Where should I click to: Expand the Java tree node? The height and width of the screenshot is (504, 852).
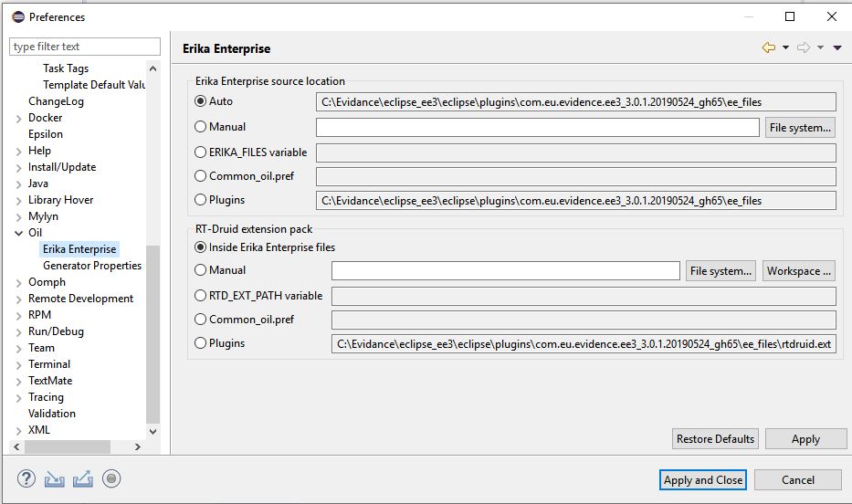[18, 184]
